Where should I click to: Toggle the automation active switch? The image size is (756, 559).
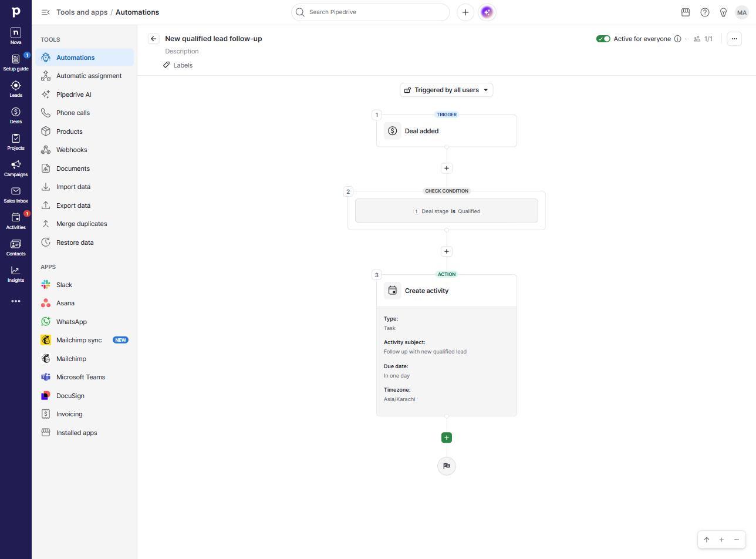pos(603,39)
